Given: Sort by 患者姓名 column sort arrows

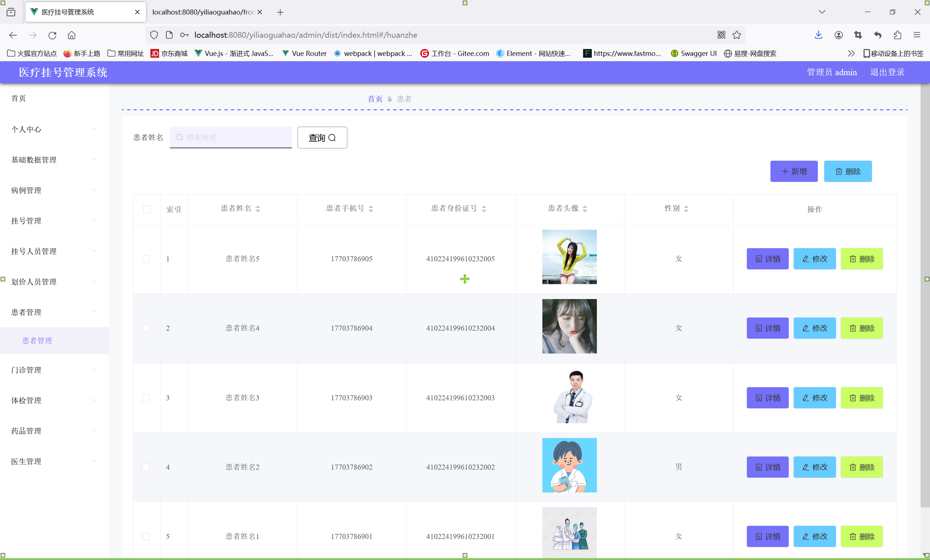Looking at the screenshot, I should pyautogui.click(x=258, y=209).
